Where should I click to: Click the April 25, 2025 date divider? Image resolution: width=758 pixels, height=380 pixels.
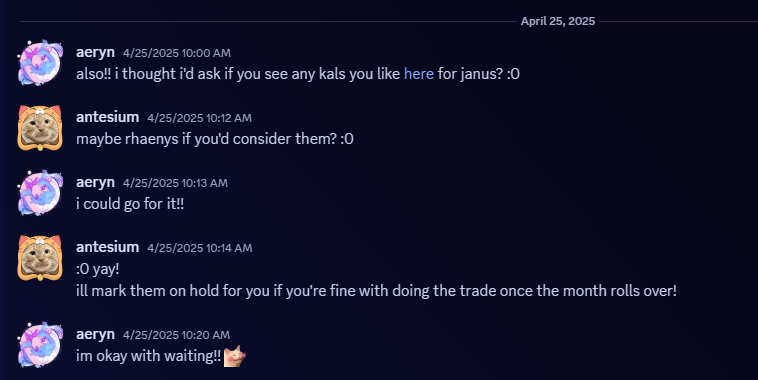pos(558,21)
